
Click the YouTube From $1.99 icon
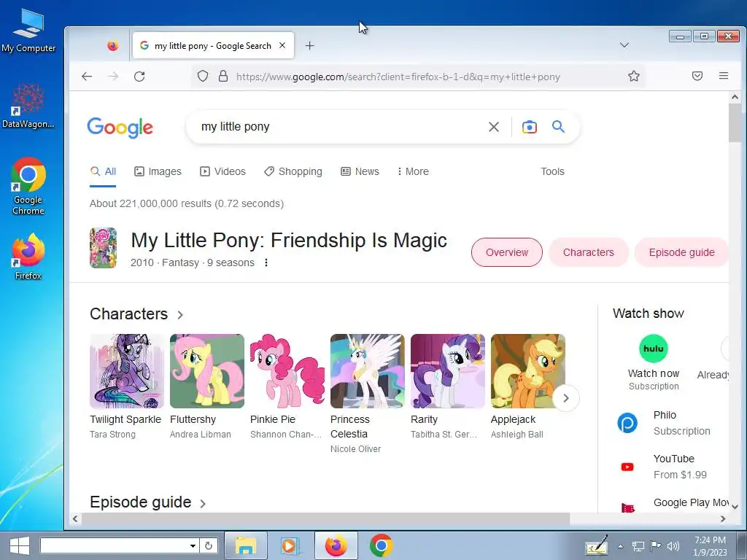(x=627, y=467)
